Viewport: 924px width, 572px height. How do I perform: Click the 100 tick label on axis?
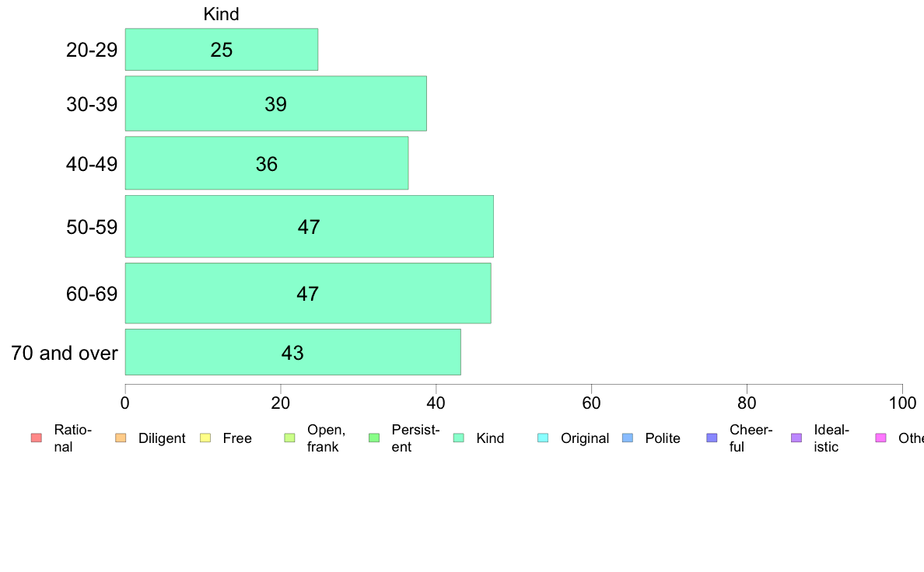point(902,403)
